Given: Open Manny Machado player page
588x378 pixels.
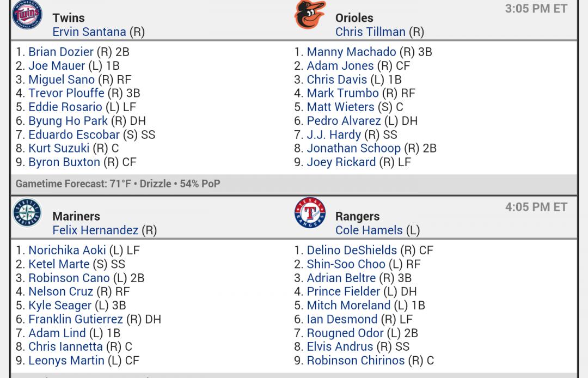Looking at the screenshot, I should click(x=351, y=52).
